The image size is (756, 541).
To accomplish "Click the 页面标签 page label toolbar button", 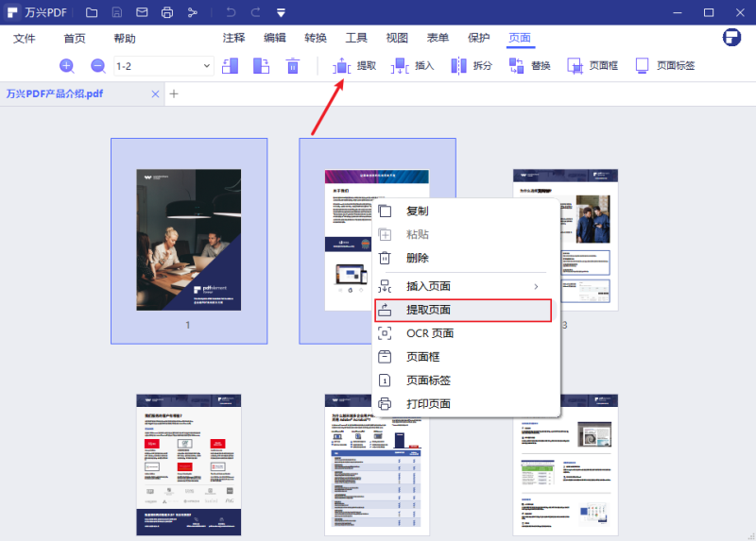I will click(665, 65).
